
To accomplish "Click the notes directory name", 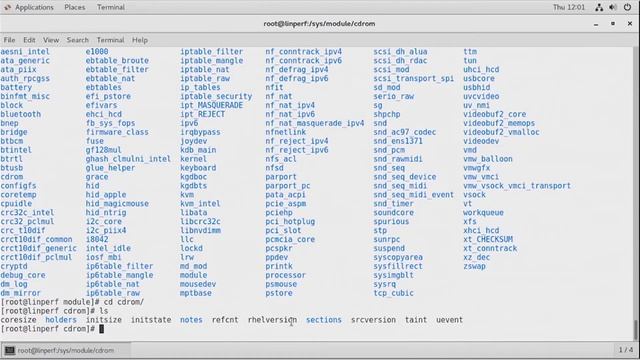I will tap(191, 320).
